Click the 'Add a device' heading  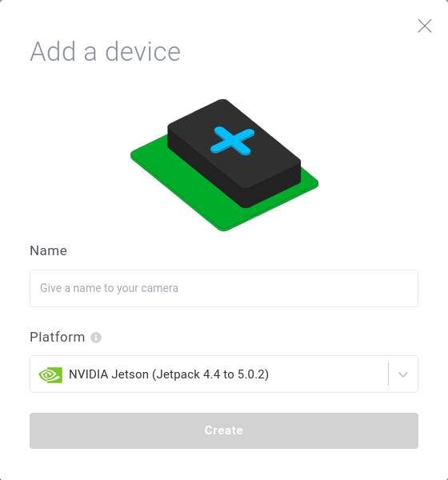[105, 51]
